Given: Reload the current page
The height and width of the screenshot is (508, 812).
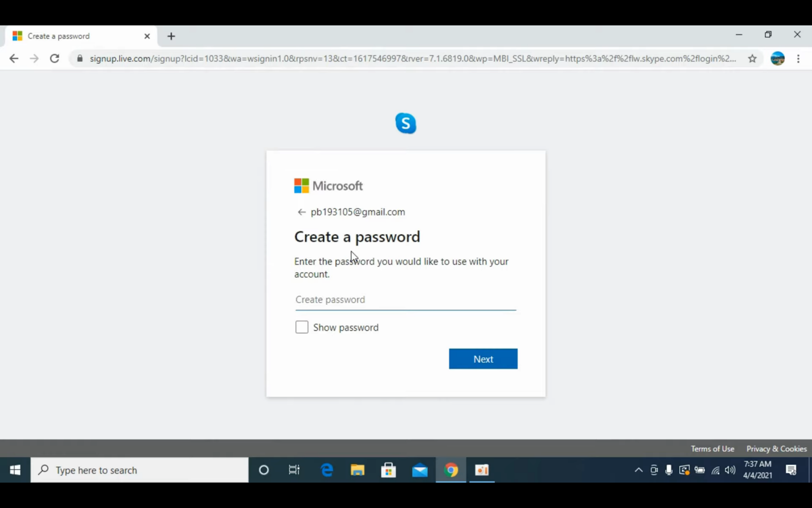Looking at the screenshot, I should point(54,58).
